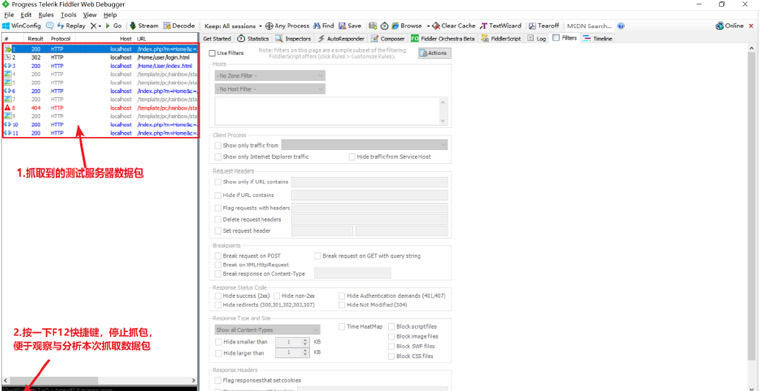
Task: Open the No Zone Filter dropdown
Action: click(270, 76)
